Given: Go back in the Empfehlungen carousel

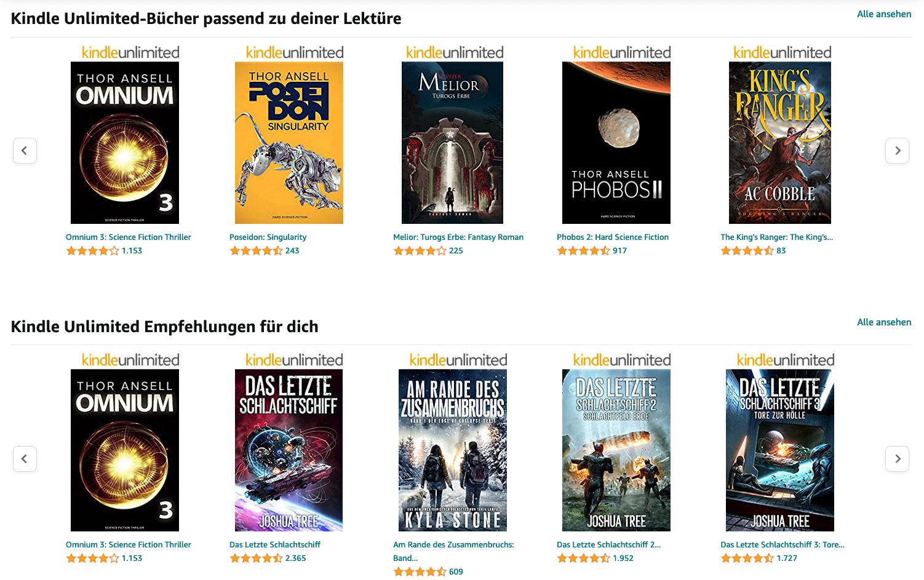Looking at the screenshot, I should click(x=25, y=459).
